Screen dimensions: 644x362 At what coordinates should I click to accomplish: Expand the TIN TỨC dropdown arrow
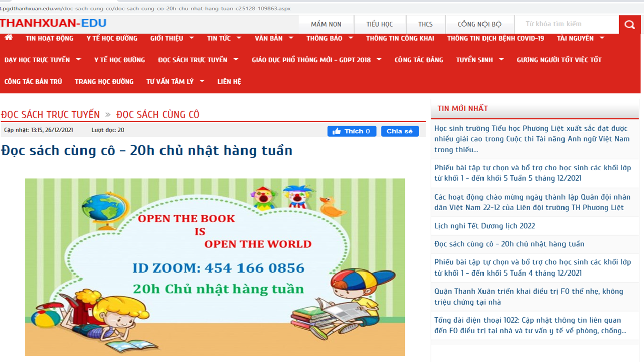[x=239, y=38]
